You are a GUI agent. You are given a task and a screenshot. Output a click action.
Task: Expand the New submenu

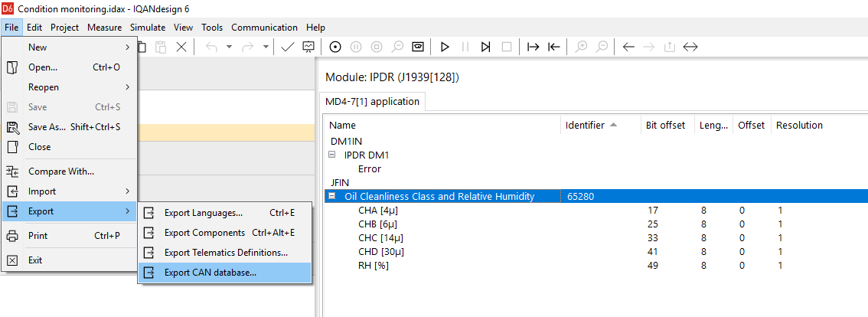coord(69,47)
